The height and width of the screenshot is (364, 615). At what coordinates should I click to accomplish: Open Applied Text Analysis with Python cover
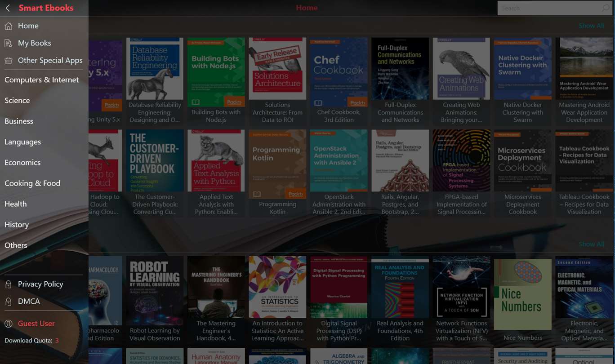click(216, 161)
